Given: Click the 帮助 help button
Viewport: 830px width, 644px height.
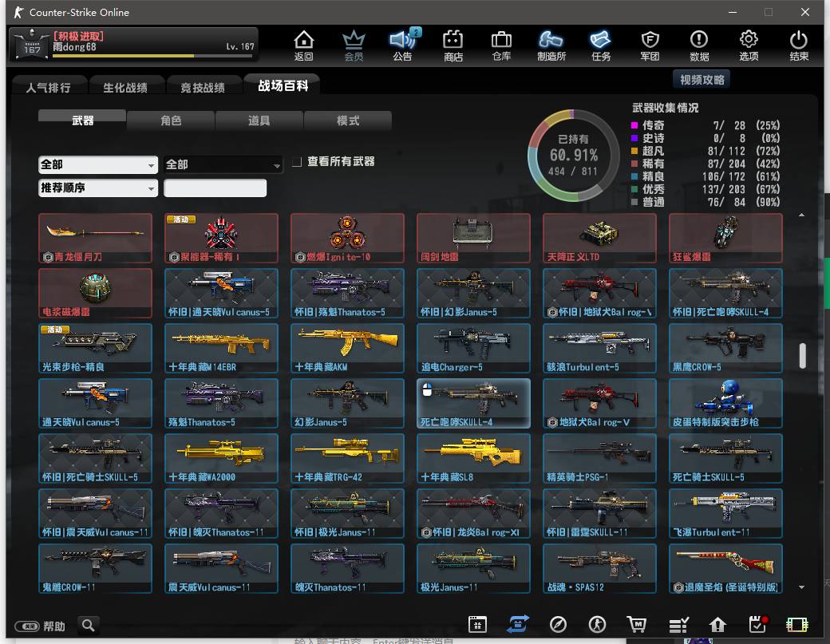Looking at the screenshot, I should coord(40,626).
